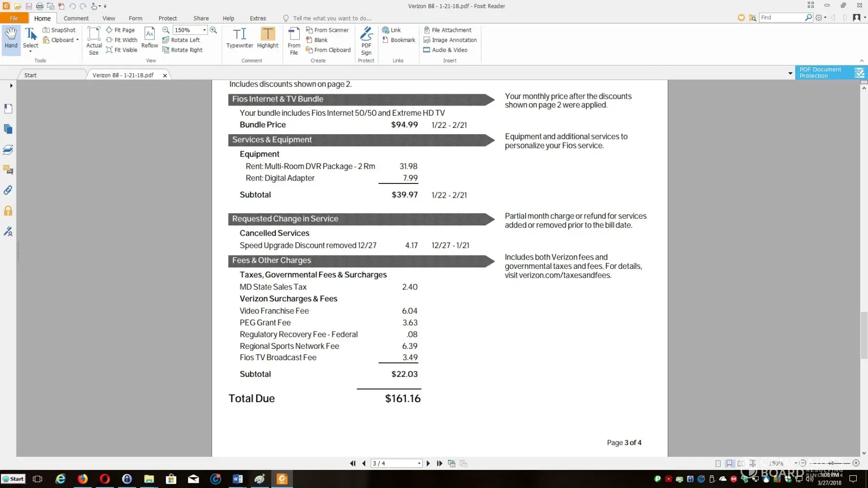The width and height of the screenshot is (868, 488).
Task: Activate the Highlight tool
Action: [x=268, y=38]
